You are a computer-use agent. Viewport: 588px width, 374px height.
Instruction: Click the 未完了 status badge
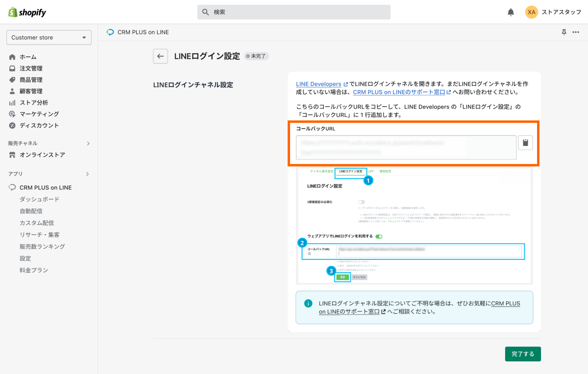pos(257,56)
